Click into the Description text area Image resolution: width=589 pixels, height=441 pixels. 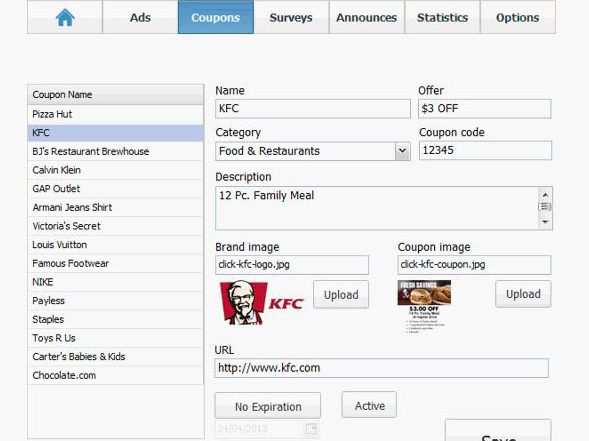coord(377,208)
